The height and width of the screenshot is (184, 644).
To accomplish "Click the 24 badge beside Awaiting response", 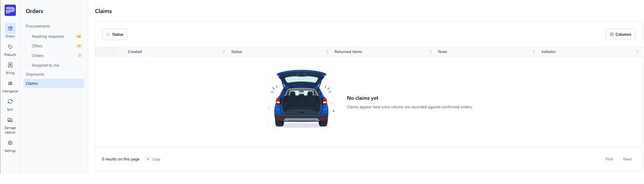I will click(x=79, y=37).
